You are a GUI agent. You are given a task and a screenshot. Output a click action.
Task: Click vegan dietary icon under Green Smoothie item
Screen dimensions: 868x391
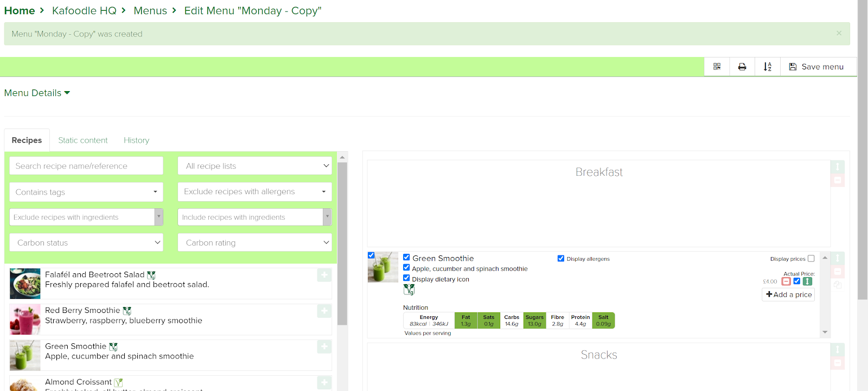click(409, 290)
